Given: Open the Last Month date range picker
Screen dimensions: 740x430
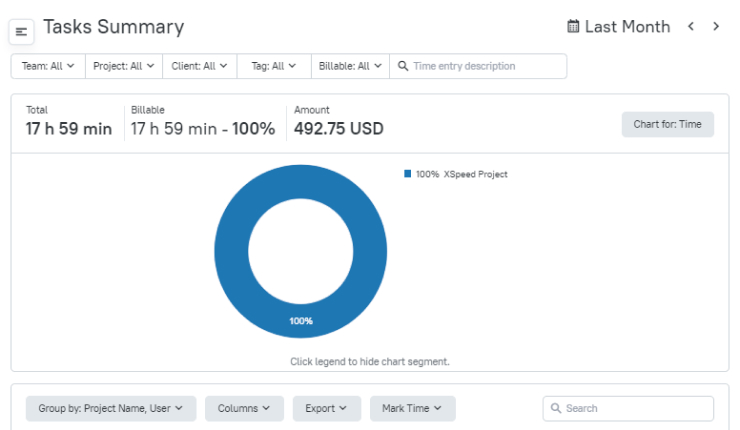Looking at the screenshot, I should [619, 26].
